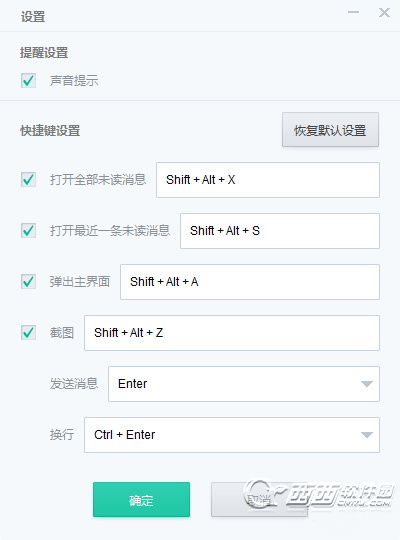Click the Shift + Alt + X shortcut field
The image size is (400, 540).
pyautogui.click(x=268, y=180)
